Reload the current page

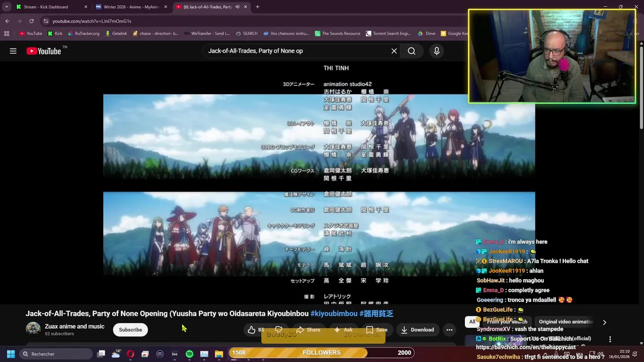click(31, 21)
